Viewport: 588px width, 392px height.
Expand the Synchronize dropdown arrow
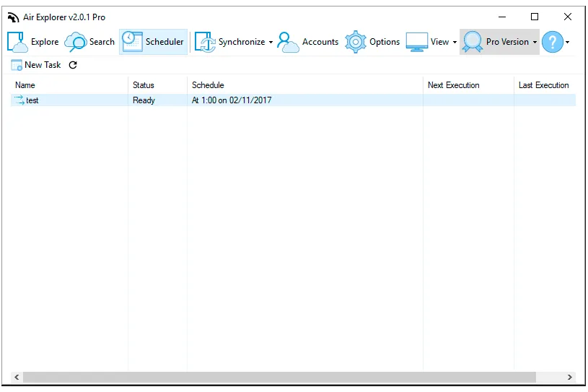tap(271, 42)
